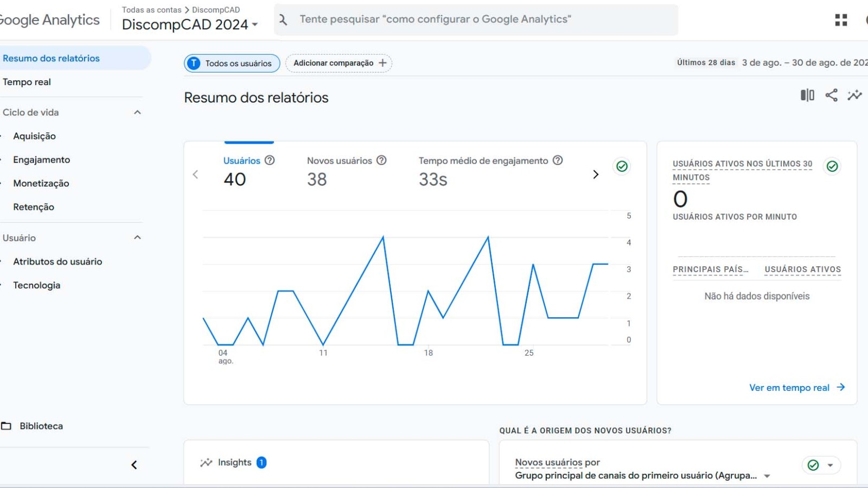Viewport: 868px width, 488px height.
Task: Switch to the Tempo real report
Action: pyautogui.click(x=27, y=82)
